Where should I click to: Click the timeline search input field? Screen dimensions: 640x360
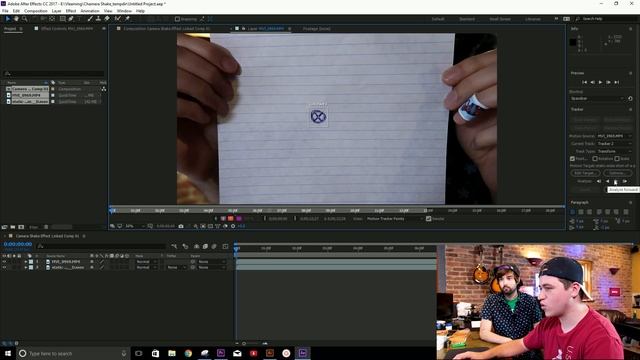100,246
